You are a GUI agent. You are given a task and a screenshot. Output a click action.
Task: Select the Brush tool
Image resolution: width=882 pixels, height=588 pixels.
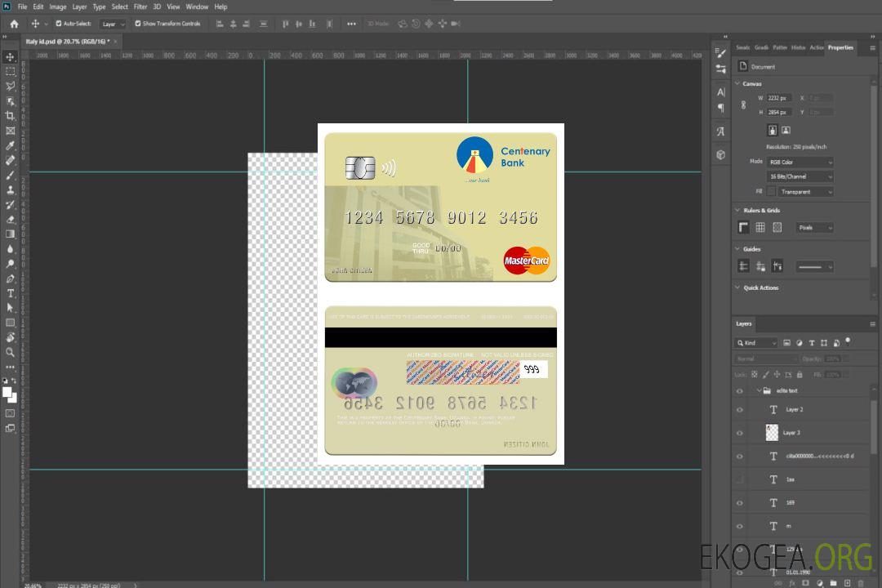pos(10,175)
